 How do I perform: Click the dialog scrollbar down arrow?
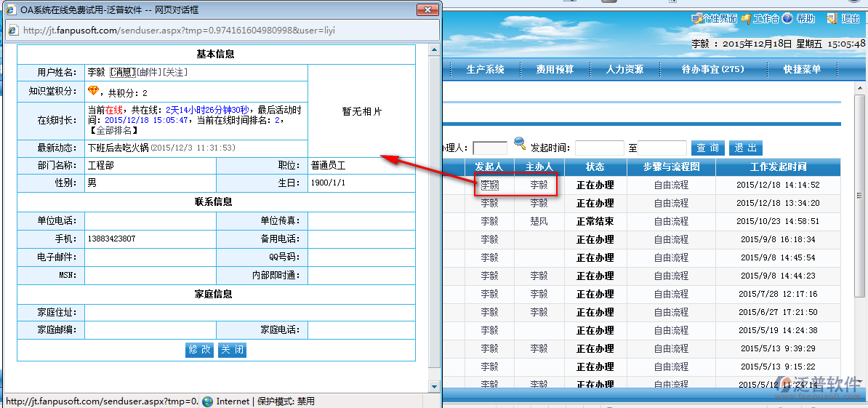pyautogui.click(x=435, y=386)
